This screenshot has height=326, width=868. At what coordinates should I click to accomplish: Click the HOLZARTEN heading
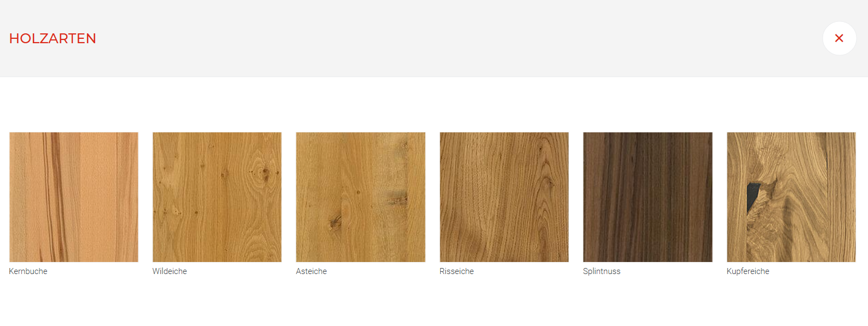pos(53,38)
